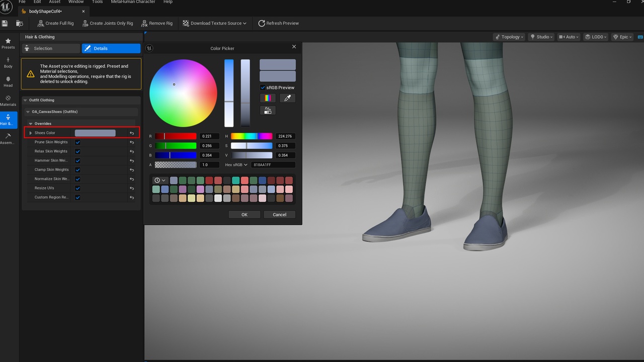Switch to the Selection tab
This screenshot has height=362, width=644.
pos(51,48)
